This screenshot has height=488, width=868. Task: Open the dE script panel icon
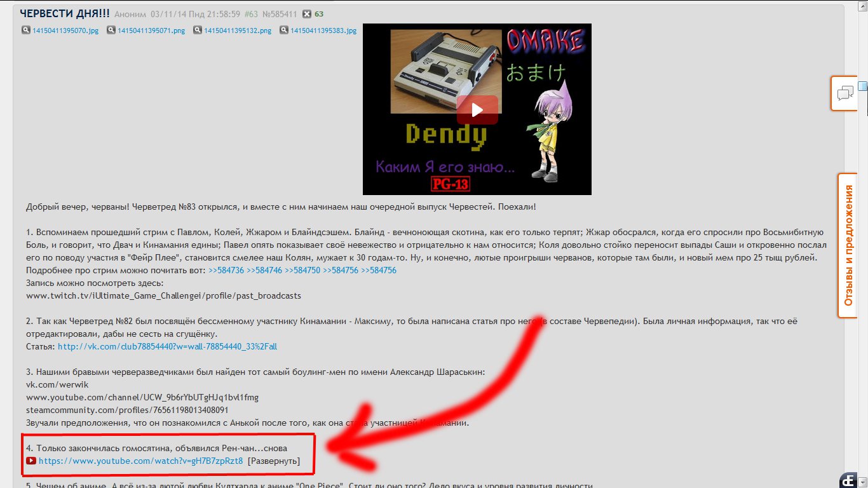pyautogui.click(x=848, y=480)
